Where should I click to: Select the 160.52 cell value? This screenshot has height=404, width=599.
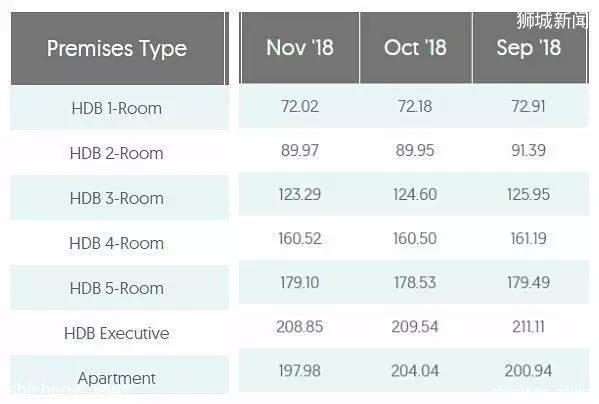tap(300, 239)
